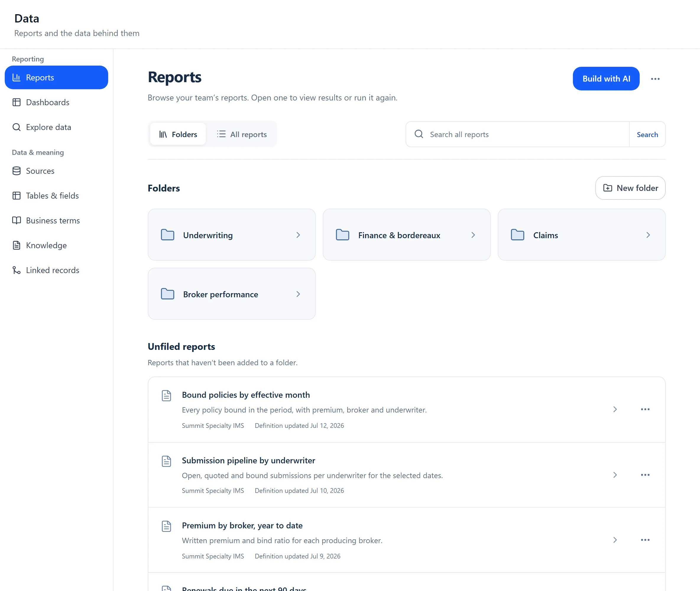Click 'Written premium and bind ratio' description
Image resolution: width=700 pixels, height=591 pixels.
pos(282,540)
